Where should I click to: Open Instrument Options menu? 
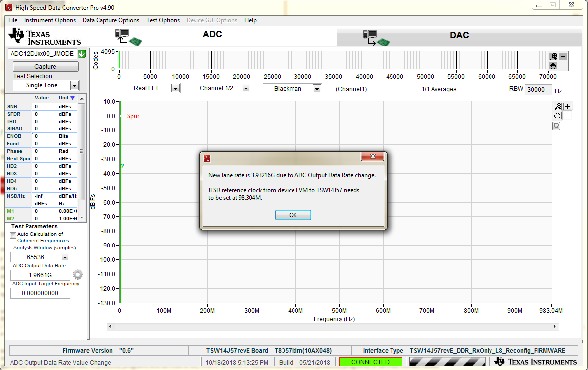pos(50,20)
